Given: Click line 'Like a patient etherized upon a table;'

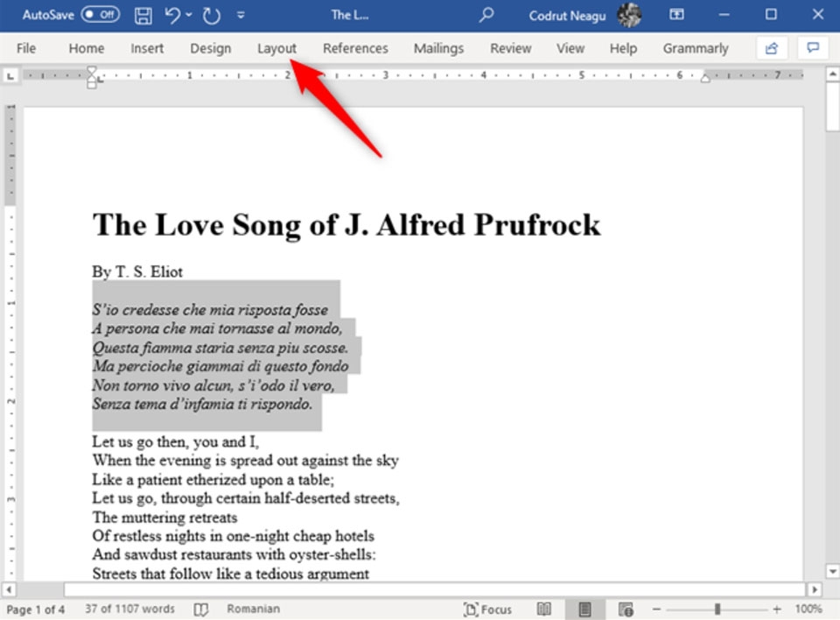Looking at the screenshot, I should (x=213, y=480).
